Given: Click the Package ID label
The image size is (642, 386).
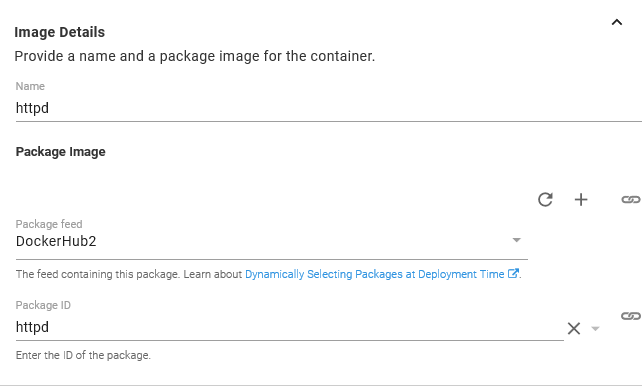Looking at the screenshot, I should (x=43, y=305).
